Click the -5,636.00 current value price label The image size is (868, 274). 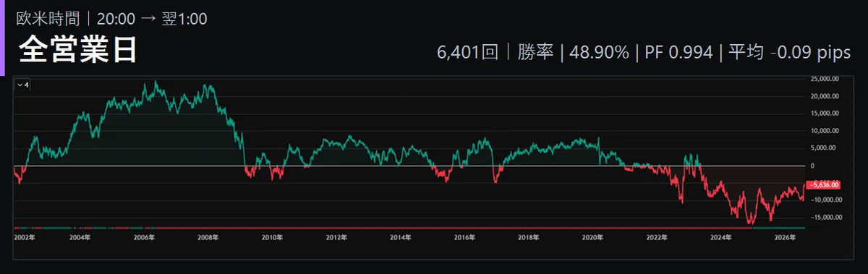[824, 184]
